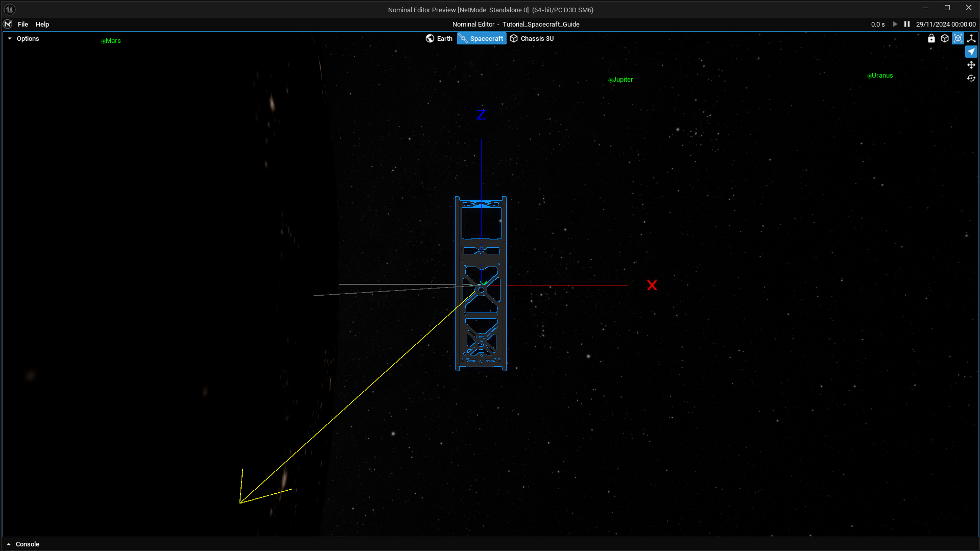Viewport: 980px width, 551px height.
Task: Toggle the viewport lock icon
Action: pyautogui.click(x=931, y=38)
